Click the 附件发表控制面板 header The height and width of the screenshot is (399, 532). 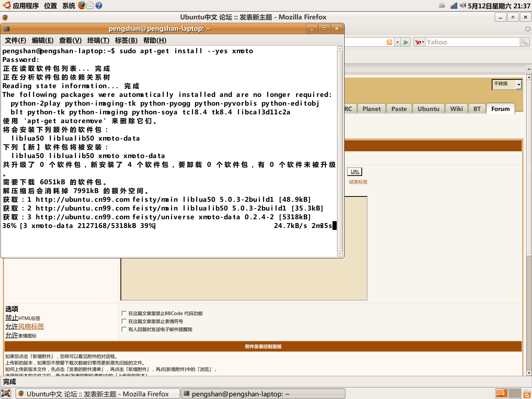(x=263, y=347)
